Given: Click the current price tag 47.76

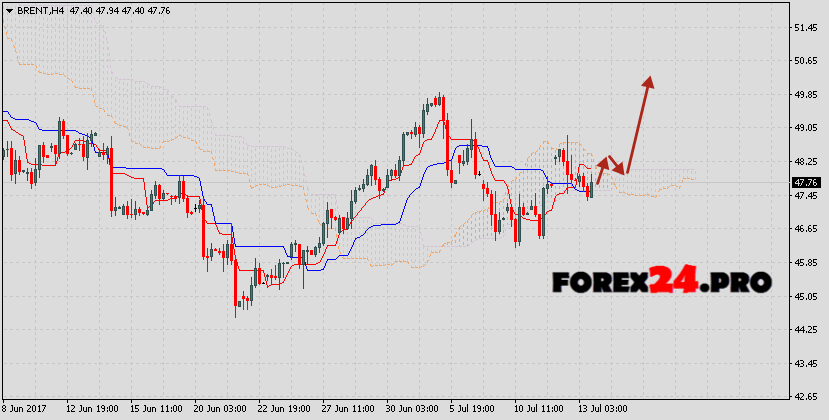Looking at the screenshot, I should (x=805, y=183).
